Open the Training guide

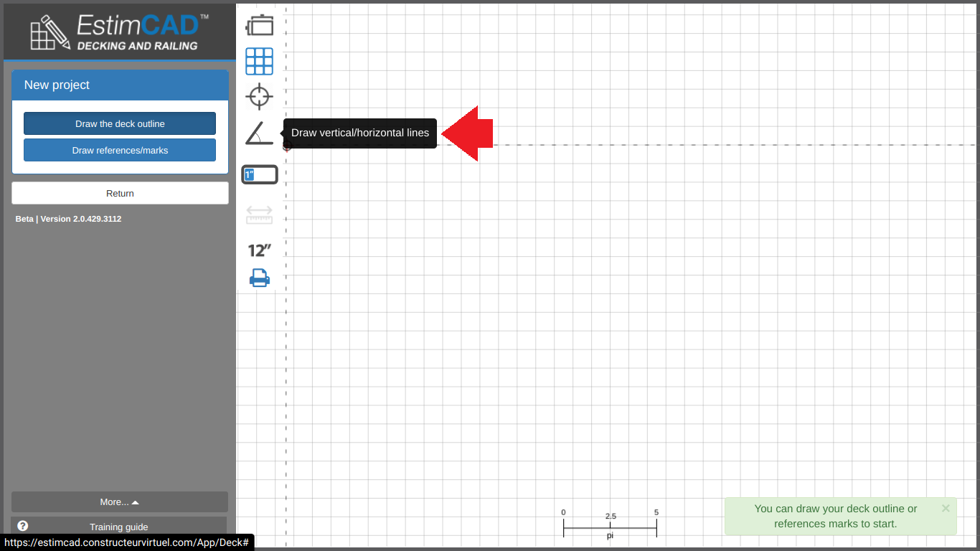coord(119,527)
